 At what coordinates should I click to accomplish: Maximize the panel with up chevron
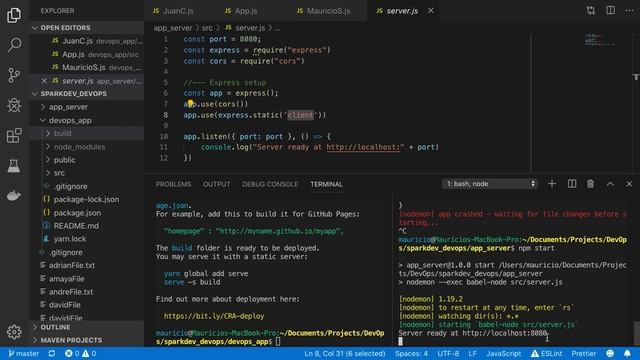click(x=610, y=184)
